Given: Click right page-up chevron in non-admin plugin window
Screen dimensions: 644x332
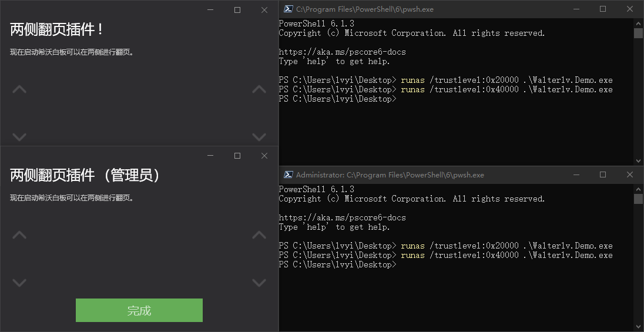Looking at the screenshot, I should pyautogui.click(x=259, y=89).
